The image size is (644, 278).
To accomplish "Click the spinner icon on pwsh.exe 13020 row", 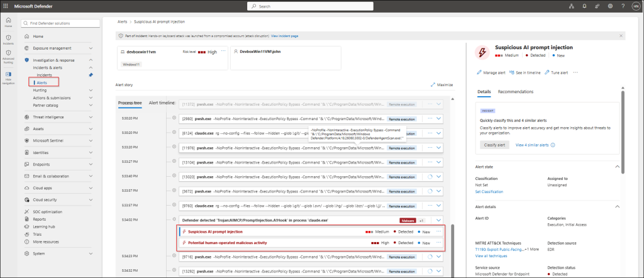I will coord(430,177).
